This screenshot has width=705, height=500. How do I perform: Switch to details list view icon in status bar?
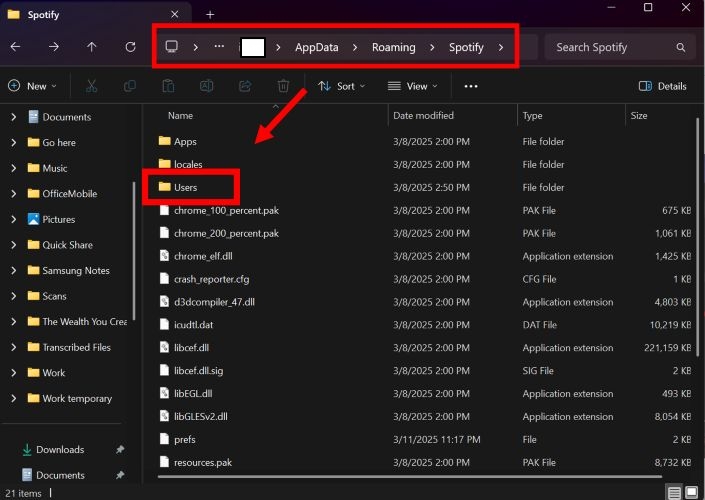click(x=674, y=493)
